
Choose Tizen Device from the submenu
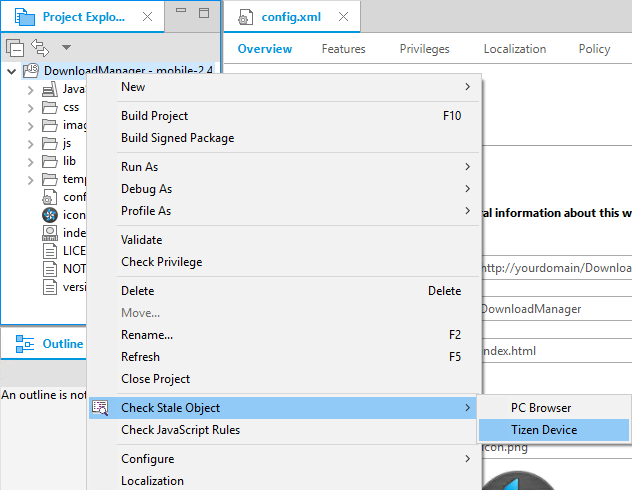coord(543,430)
